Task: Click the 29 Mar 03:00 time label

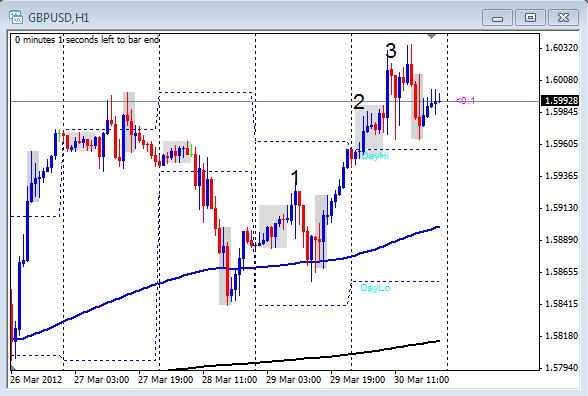Action: [294, 380]
